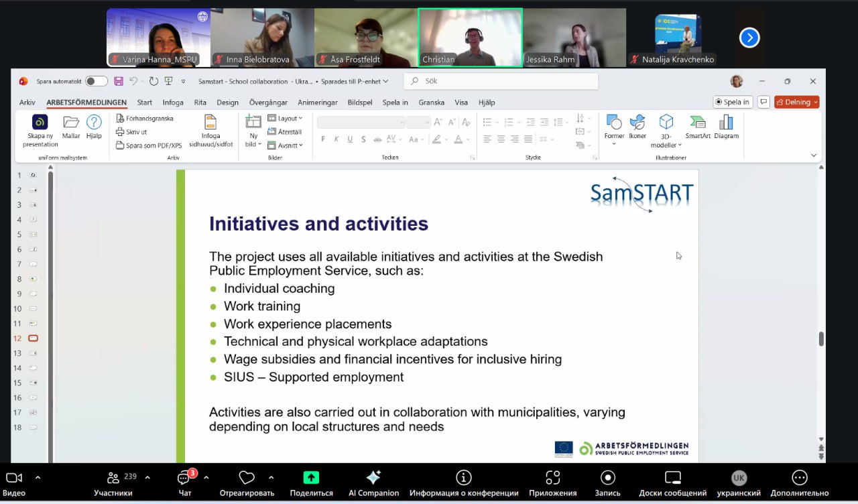
Task: Toggle the Видео camera on or off
Action: (x=14, y=477)
